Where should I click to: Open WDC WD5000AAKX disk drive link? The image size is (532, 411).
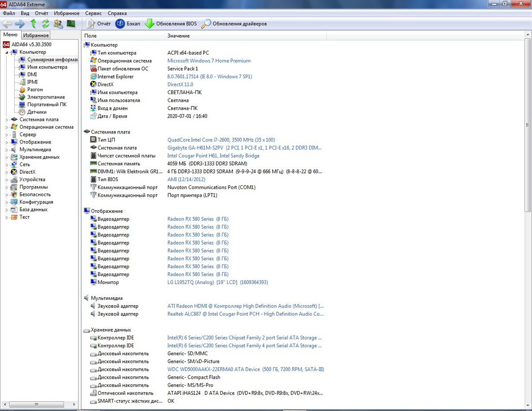coord(246,369)
